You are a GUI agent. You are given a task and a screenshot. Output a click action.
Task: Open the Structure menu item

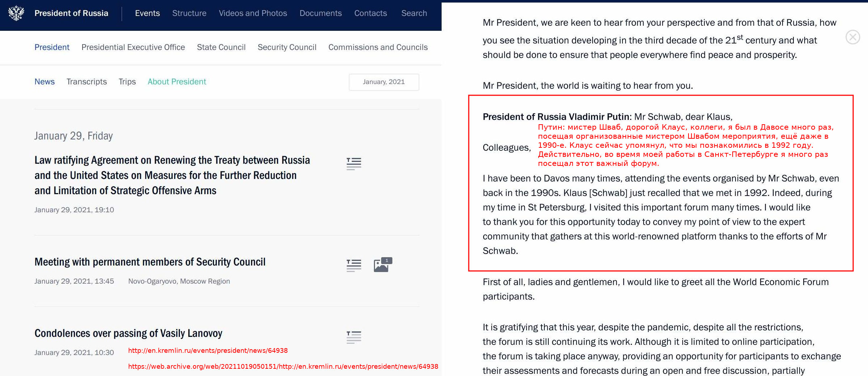click(x=189, y=13)
